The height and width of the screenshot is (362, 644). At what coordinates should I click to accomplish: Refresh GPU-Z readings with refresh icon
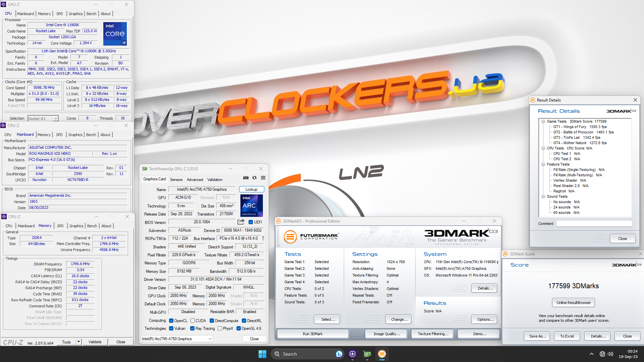click(x=255, y=178)
